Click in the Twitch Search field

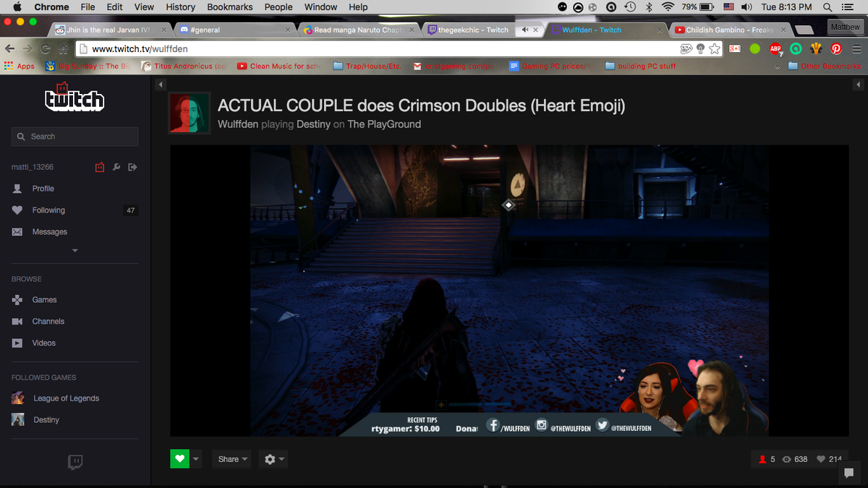pos(75,137)
